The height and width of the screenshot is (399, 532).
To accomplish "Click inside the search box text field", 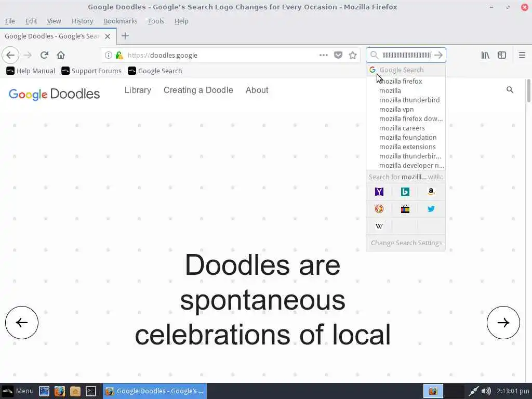I will coord(406,55).
